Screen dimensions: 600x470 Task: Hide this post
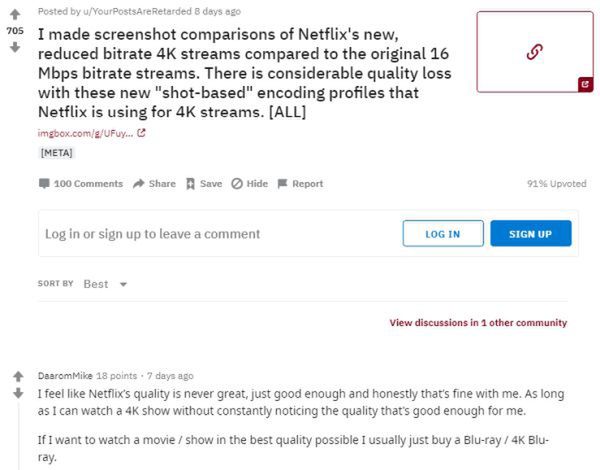[x=249, y=184]
